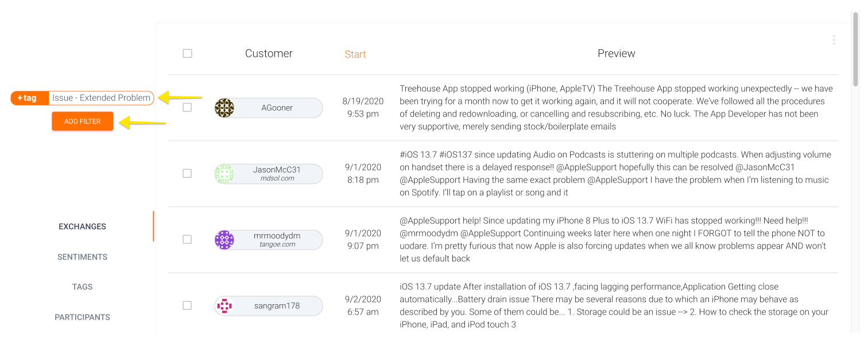Viewport: 868px width, 345px height.
Task: Click AGooner's avatar icon
Action: click(x=224, y=108)
